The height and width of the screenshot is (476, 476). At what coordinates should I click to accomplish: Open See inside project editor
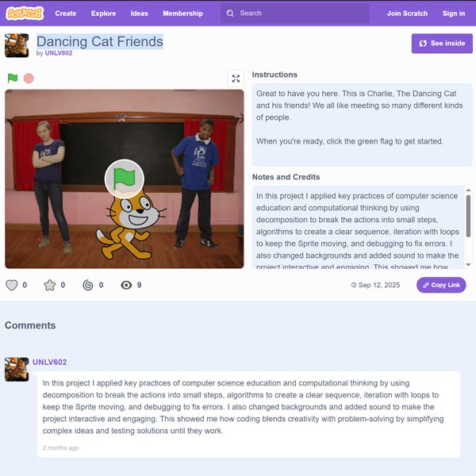(442, 44)
